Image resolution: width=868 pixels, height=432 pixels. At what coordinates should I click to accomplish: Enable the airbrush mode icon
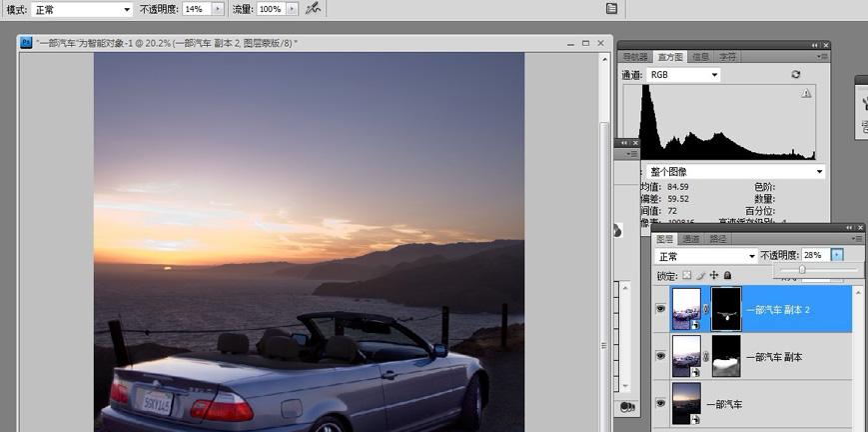(x=314, y=8)
